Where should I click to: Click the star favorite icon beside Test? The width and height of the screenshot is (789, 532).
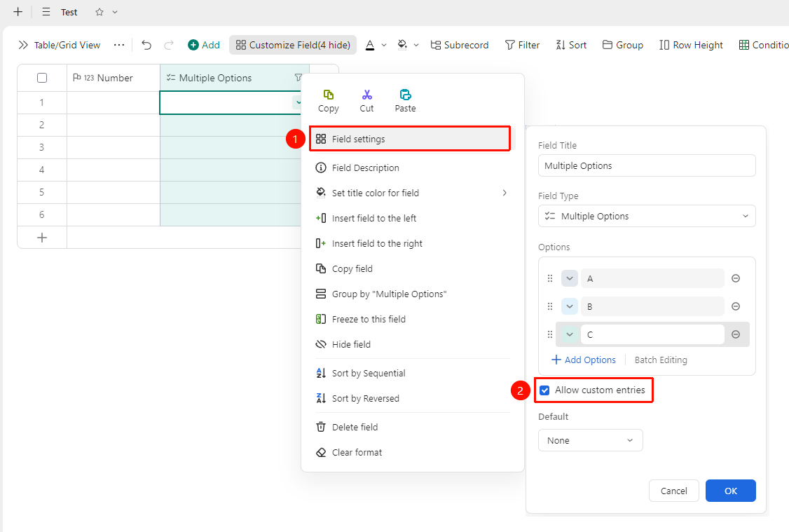[x=99, y=12]
